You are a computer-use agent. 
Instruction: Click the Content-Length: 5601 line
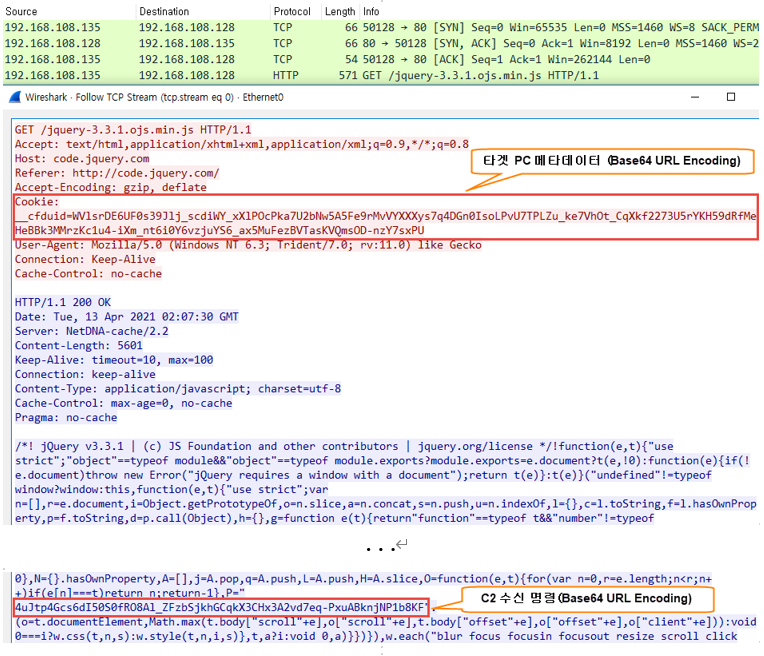pyautogui.click(x=78, y=346)
